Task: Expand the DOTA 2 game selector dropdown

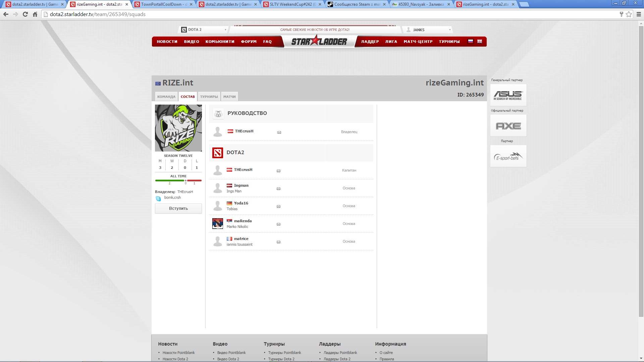Action: pyautogui.click(x=204, y=30)
